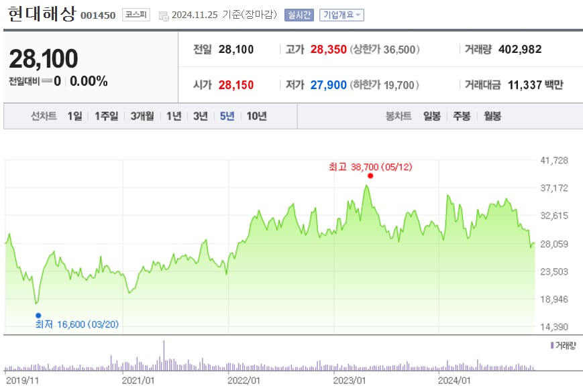Click the 코스피 market badge
The width and height of the screenshot is (583, 392).
click(136, 15)
